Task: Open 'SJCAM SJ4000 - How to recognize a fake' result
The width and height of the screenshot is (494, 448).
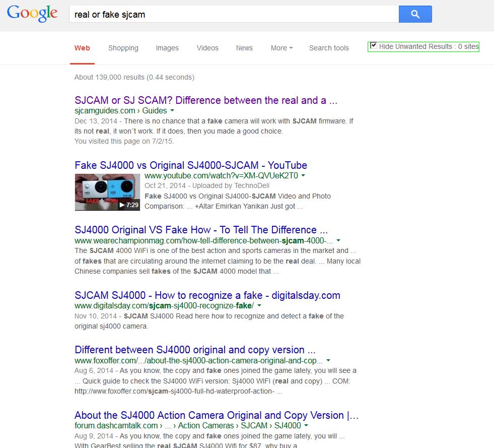Action: click(x=207, y=295)
